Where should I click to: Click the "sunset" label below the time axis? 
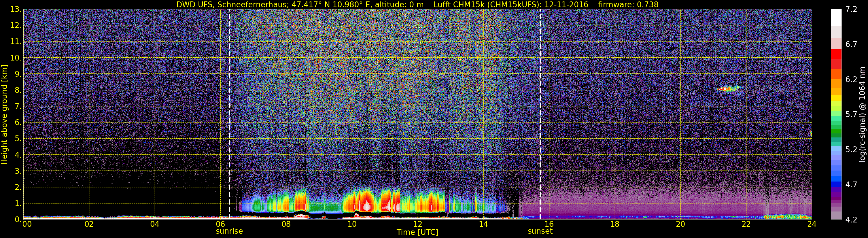540,231
